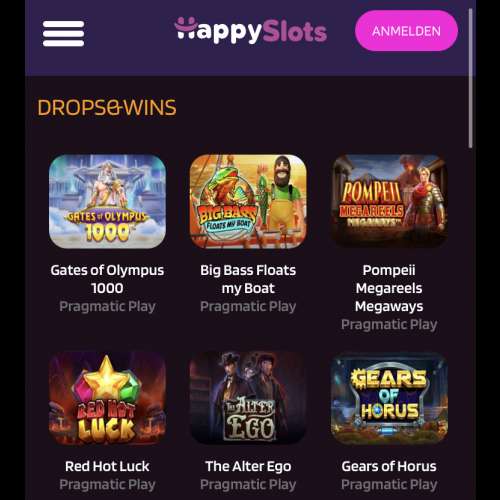Viewport: 500px width, 500px height.
Task: Open the Gears of Horus game thumbnail
Action: (389, 398)
